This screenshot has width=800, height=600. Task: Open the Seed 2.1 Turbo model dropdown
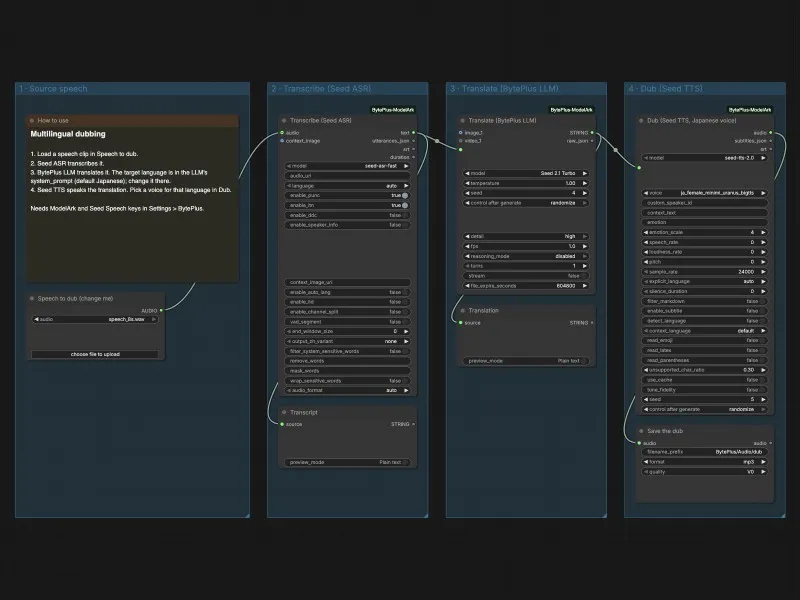pyautogui.click(x=526, y=173)
